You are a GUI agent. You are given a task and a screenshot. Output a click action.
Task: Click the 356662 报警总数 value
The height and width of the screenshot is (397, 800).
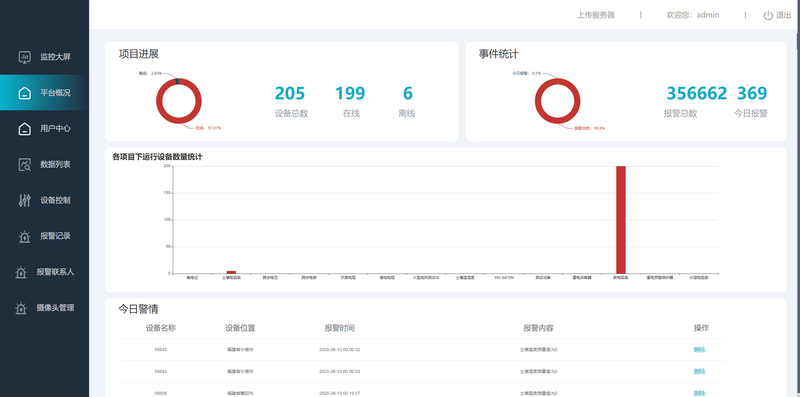click(x=697, y=93)
